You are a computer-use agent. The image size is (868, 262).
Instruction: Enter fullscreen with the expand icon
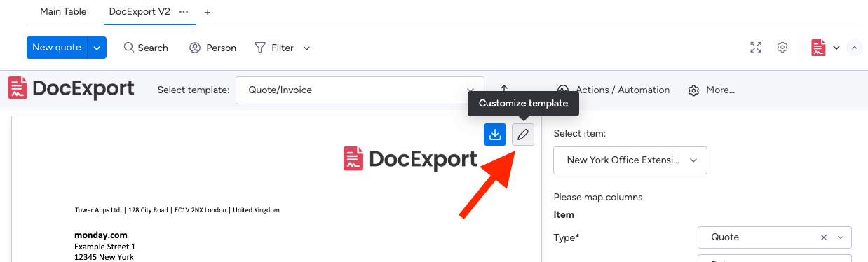tap(756, 48)
